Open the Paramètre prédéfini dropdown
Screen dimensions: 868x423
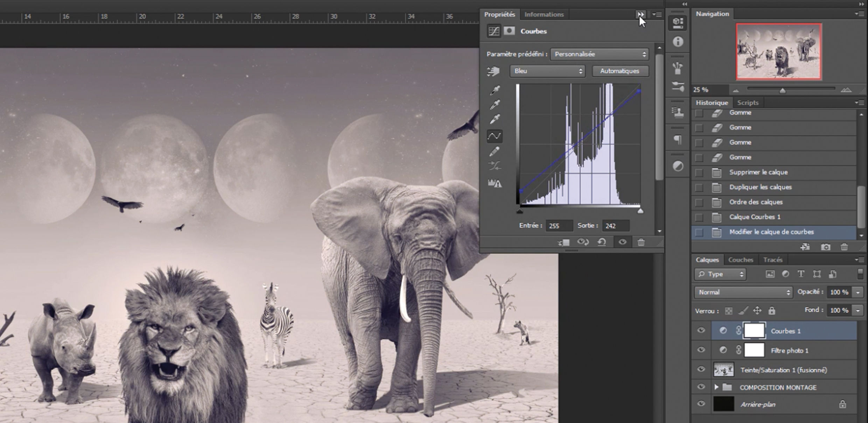point(599,54)
